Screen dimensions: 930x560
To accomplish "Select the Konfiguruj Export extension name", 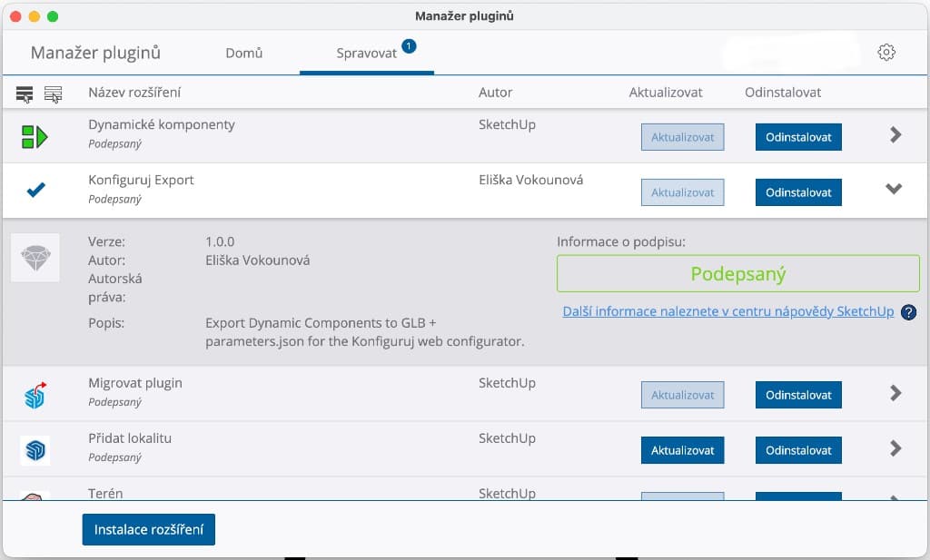I will [141, 180].
